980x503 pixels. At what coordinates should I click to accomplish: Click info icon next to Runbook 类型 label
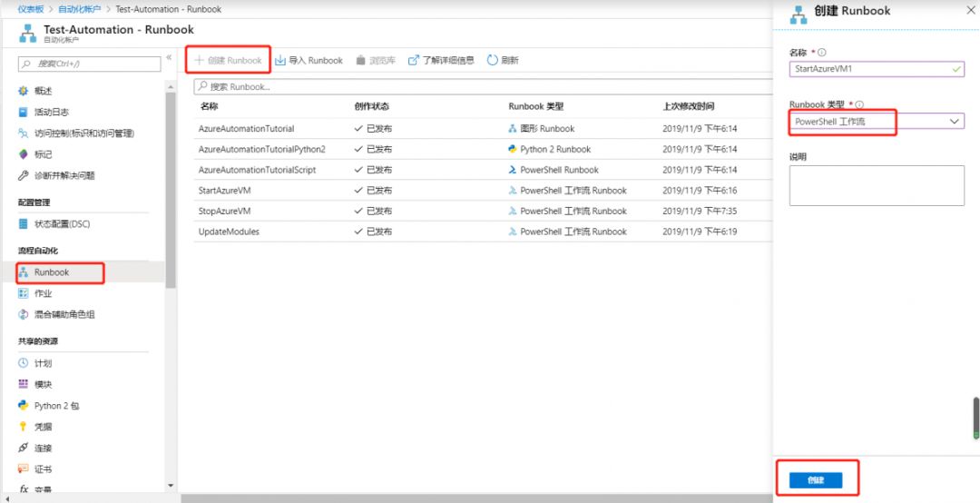point(859,104)
